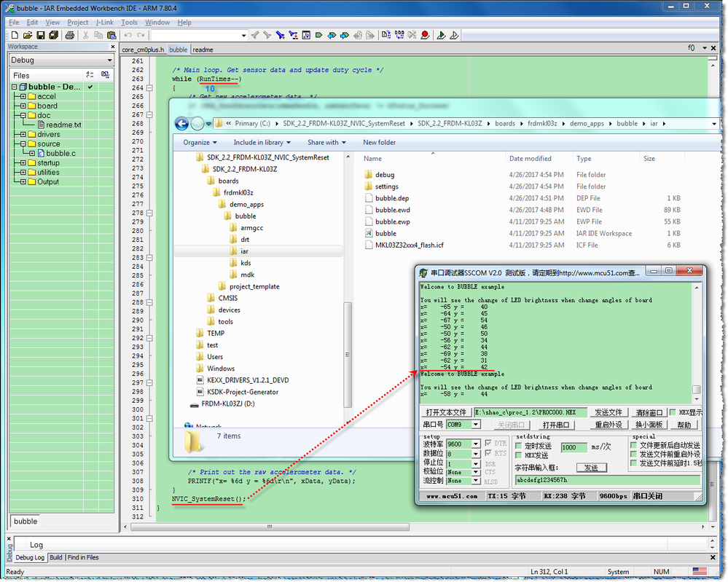The height and width of the screenshot is (582, 728).
Task: Click the Go to definition icon
Action: [x=306, y=35]
